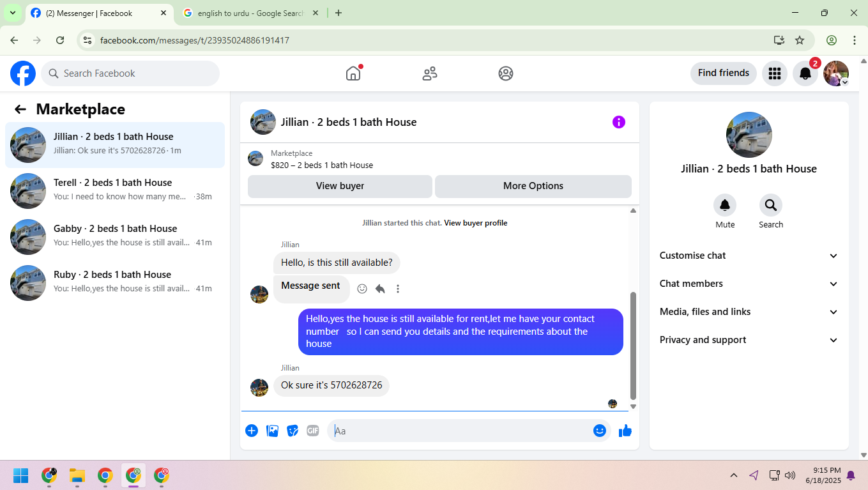Go back using the Marketplace back arrow
868x490 pixels.
coord(20,109)
